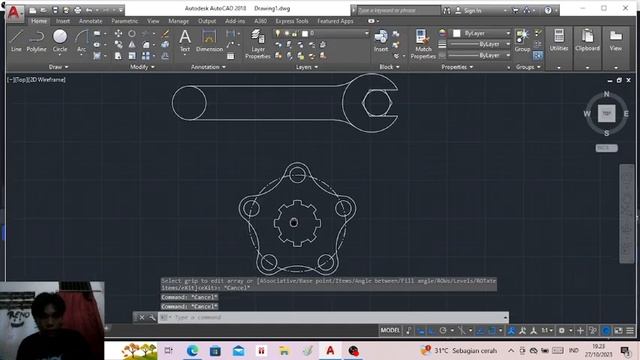Click the Table icon in Annotation panel
Viewport: 640px width, 360px height.
click(x=231, y=56)
